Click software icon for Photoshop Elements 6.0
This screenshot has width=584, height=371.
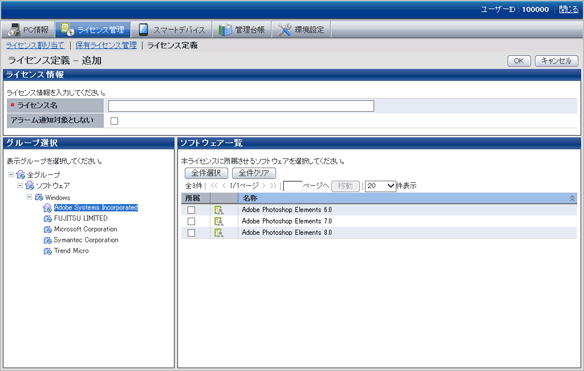pyautogui.click(x=219, y=210)
